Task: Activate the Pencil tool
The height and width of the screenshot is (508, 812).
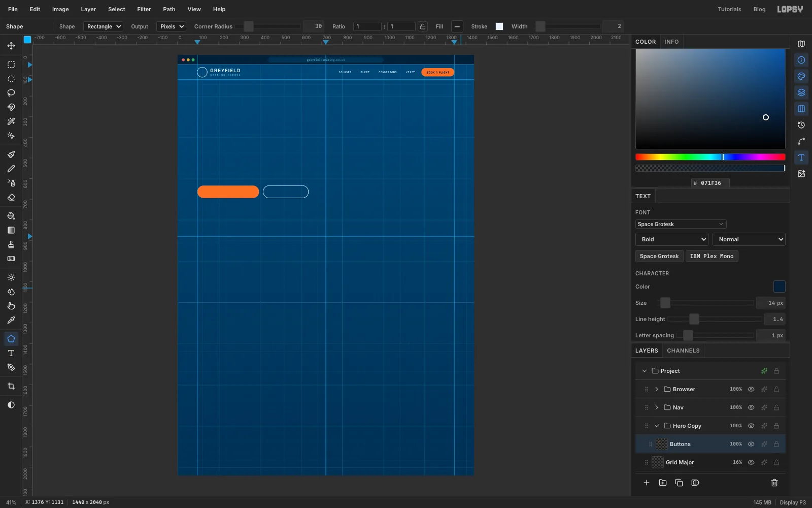Action: click(11, 169)
